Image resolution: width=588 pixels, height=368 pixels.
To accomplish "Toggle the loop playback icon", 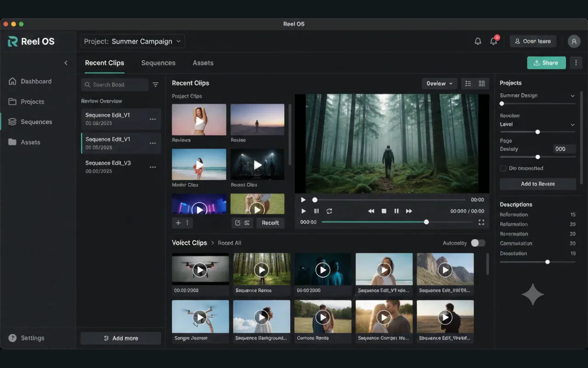I will pyautogui.click(x=329, y=211).
